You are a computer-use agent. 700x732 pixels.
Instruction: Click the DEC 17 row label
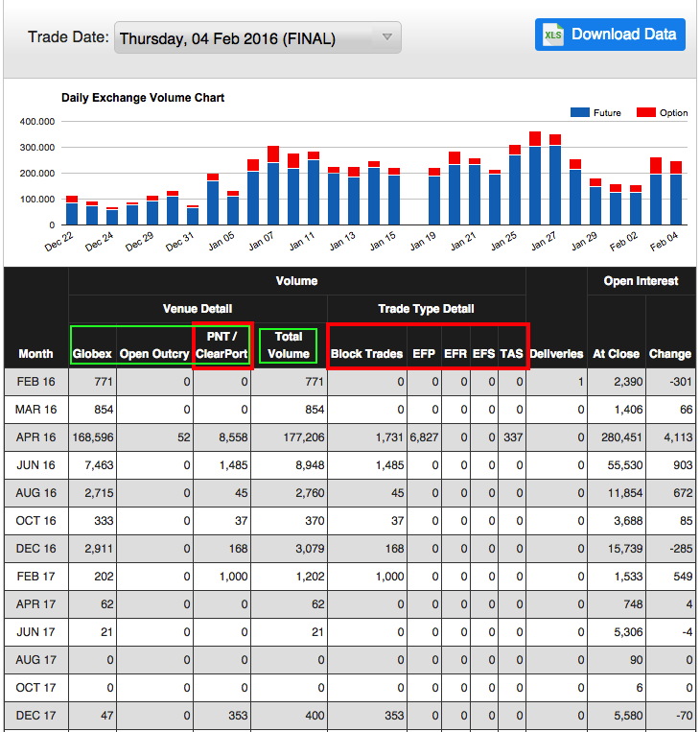point(35,715)
